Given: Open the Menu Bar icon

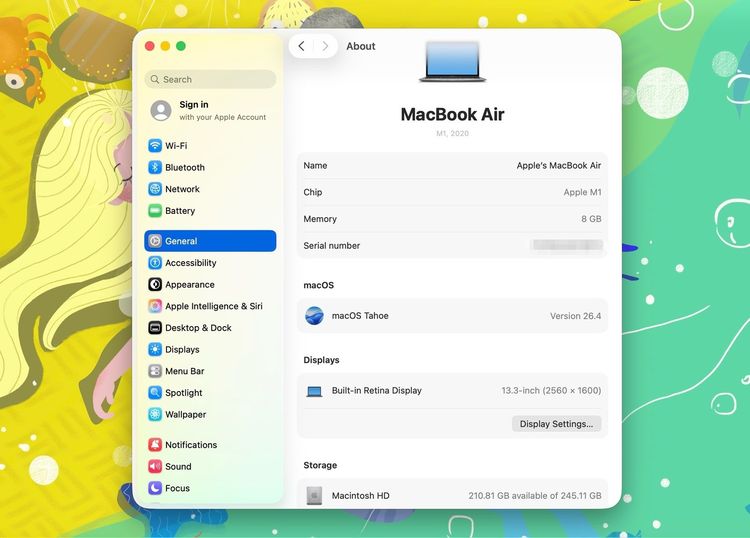Looking at the screenshot, I should click(x=155, y=371).
